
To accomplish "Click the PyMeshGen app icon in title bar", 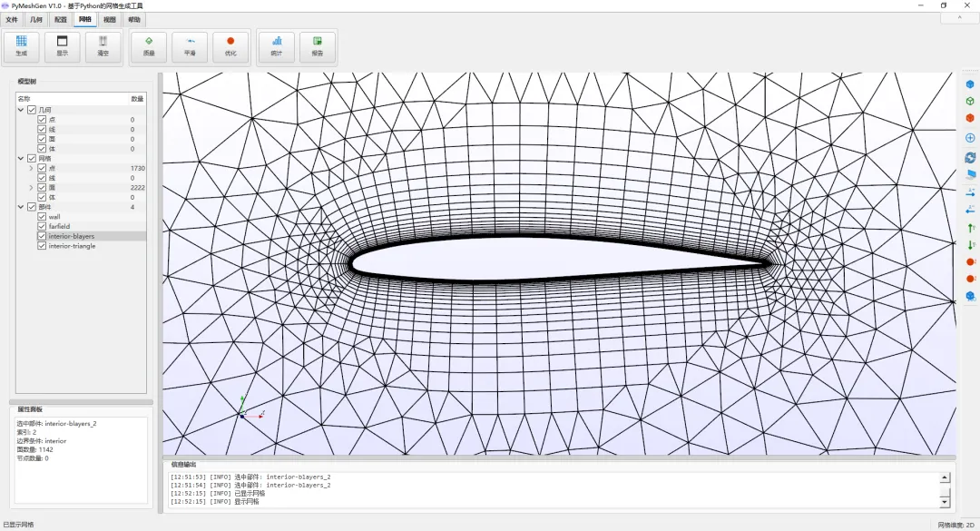I will 5,5.
